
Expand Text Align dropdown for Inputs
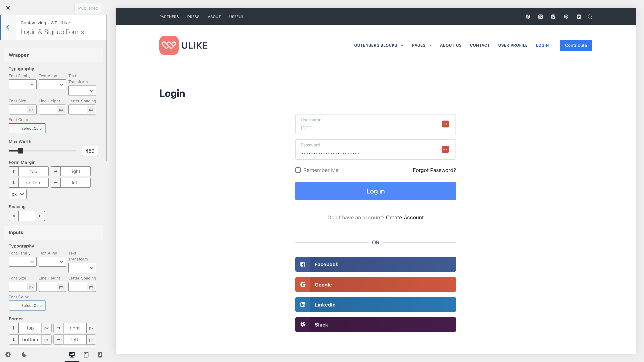(52, 262)
